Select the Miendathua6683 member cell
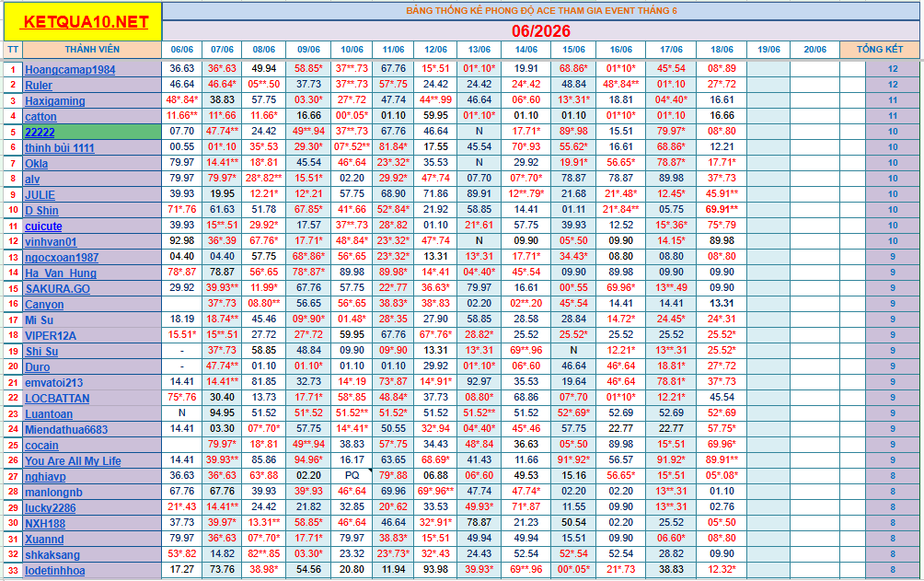Image resolution: width=924 pixels, height=581 pixels. (92, 429)
